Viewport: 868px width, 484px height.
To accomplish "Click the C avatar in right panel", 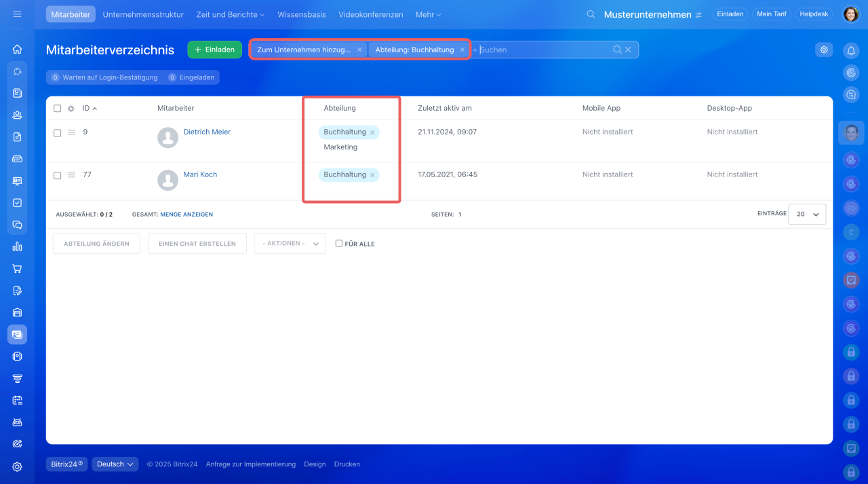I will click(851, 232).
